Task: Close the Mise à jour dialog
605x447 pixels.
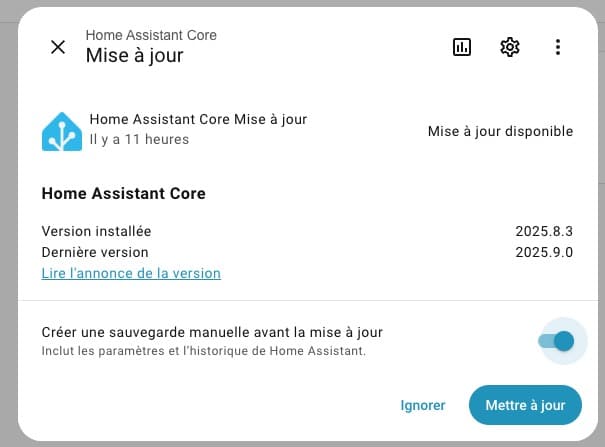Action: pos(58,47)
